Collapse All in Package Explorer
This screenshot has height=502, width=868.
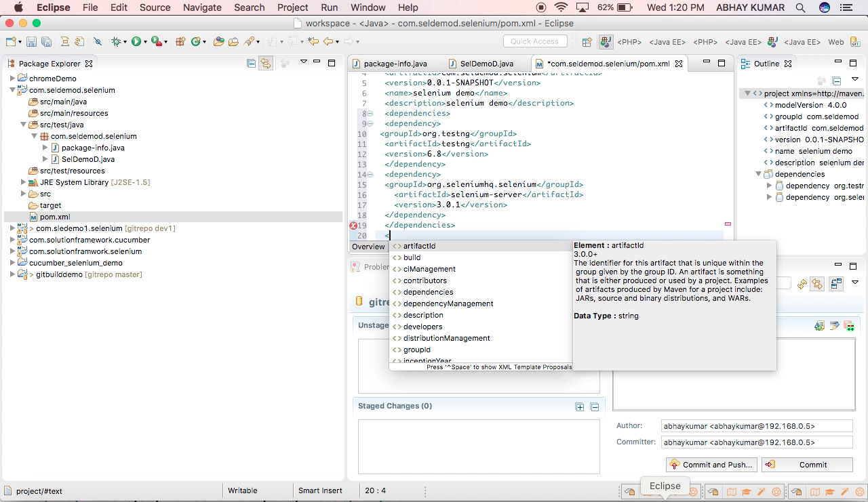coord(252,63)
